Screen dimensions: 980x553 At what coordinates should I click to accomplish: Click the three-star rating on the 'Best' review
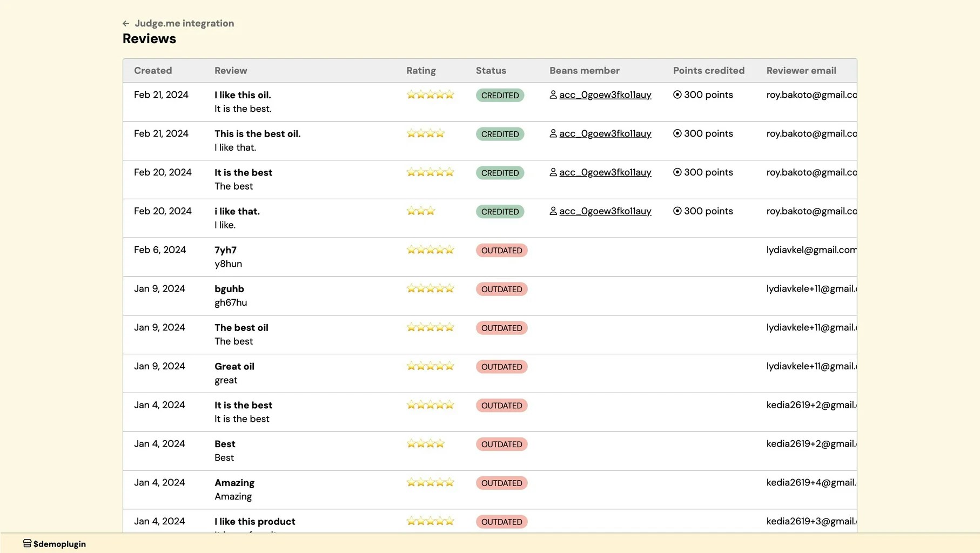(x=426, y=443)
